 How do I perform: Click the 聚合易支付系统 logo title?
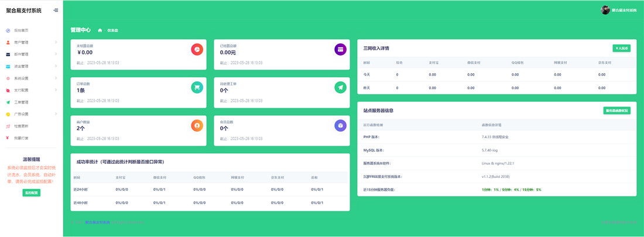(24, 11)
